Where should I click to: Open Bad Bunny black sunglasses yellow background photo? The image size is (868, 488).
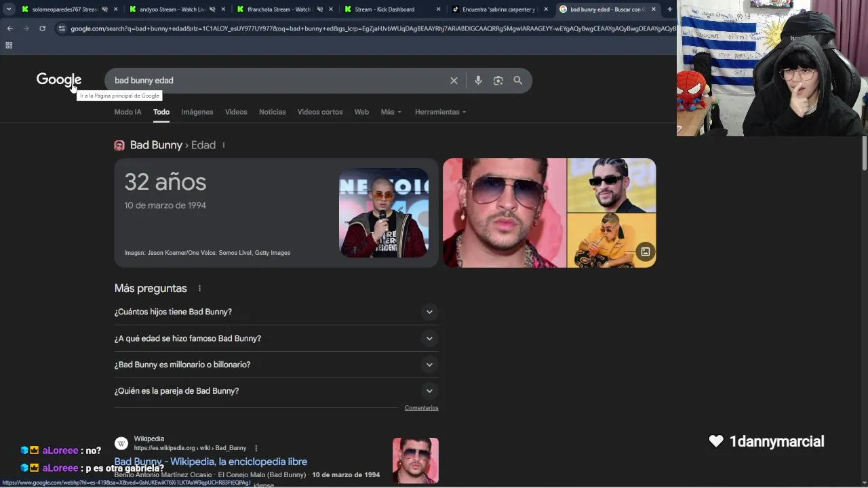612,185
